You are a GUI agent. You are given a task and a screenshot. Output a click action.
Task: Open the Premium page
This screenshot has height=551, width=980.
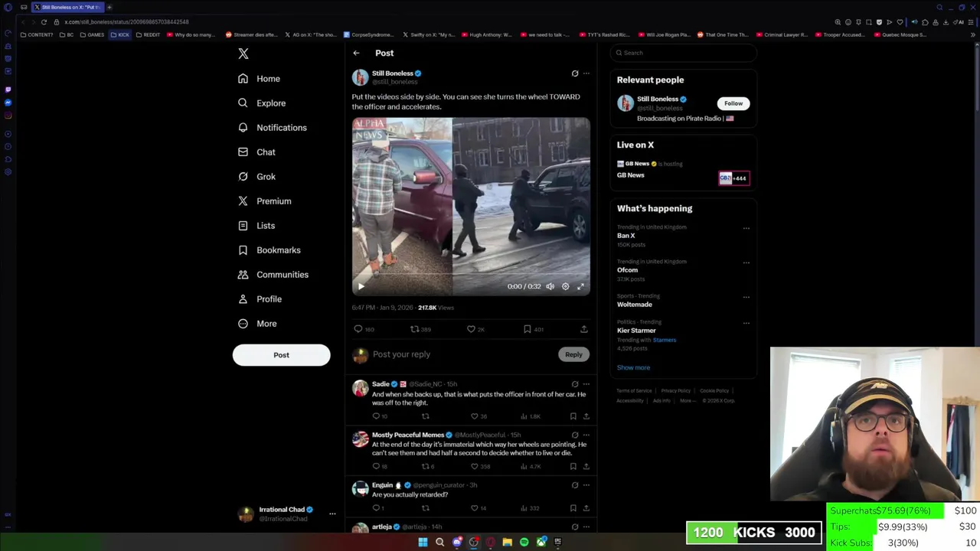pyautogui.click(x=265, y=201)
